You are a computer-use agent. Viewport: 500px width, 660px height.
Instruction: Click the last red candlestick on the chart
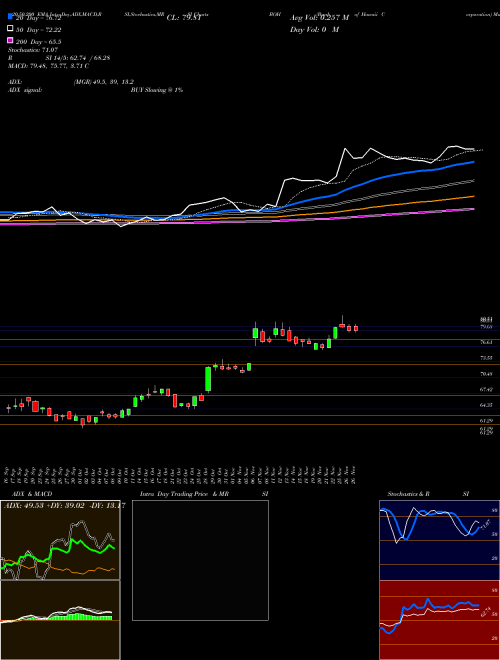click(x=356, y=328)
